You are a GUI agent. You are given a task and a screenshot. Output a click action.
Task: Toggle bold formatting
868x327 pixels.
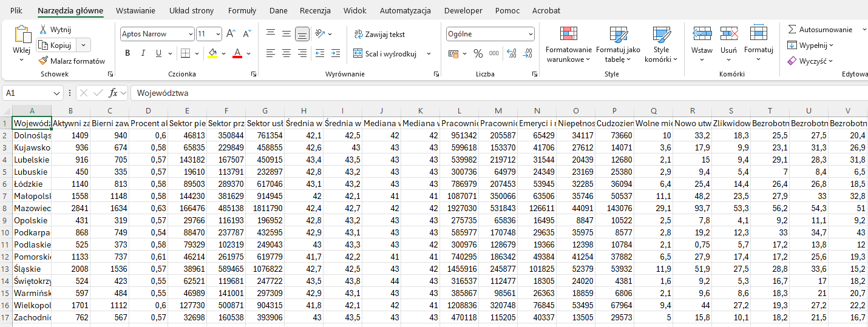click(127, 53)
